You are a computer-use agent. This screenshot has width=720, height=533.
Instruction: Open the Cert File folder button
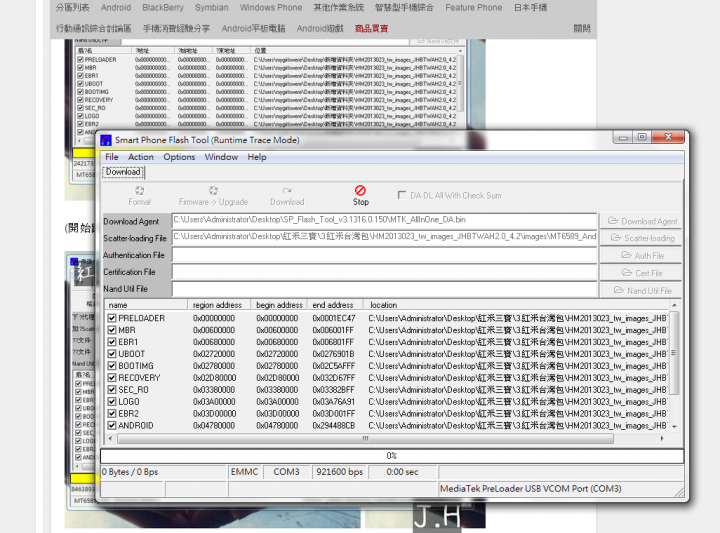[x=641, y=273]
